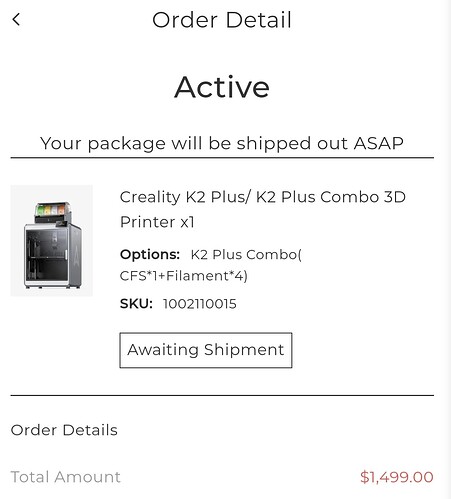The width and height of the screenshot is (451, 499).
Task: Click the SKU label
Action: click(136, 304)
